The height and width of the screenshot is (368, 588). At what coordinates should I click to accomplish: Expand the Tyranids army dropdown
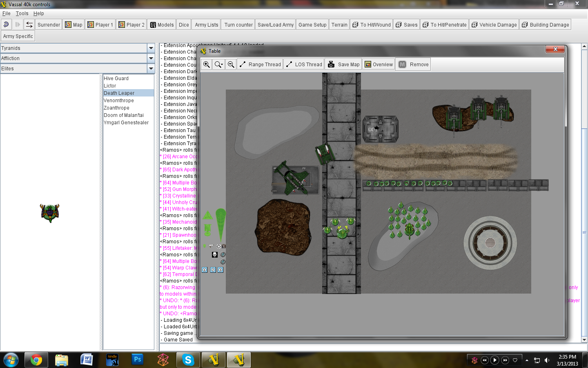coord(151,48)
